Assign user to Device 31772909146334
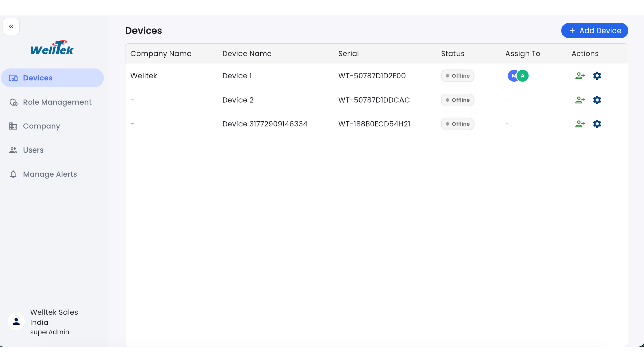This screenshot has height=362, width=644. click(580, 124)
